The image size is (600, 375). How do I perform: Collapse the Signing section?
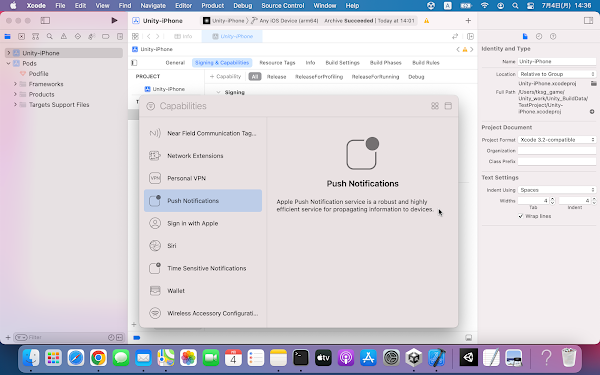[x=218, y=92]
